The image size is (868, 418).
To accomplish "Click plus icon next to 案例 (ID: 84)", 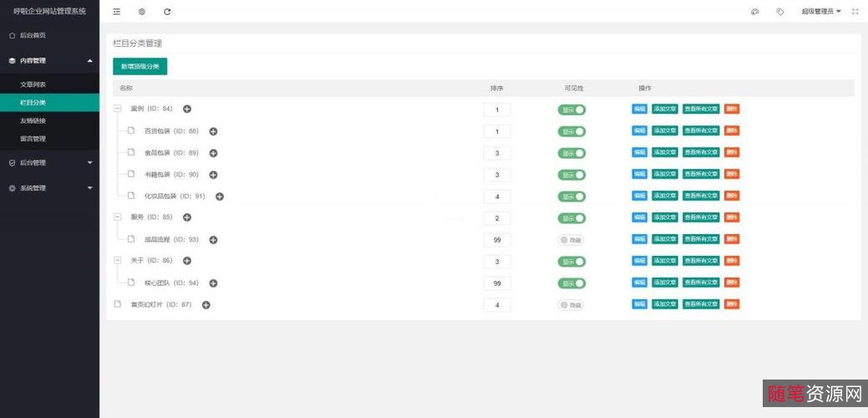I will point(187,110).
